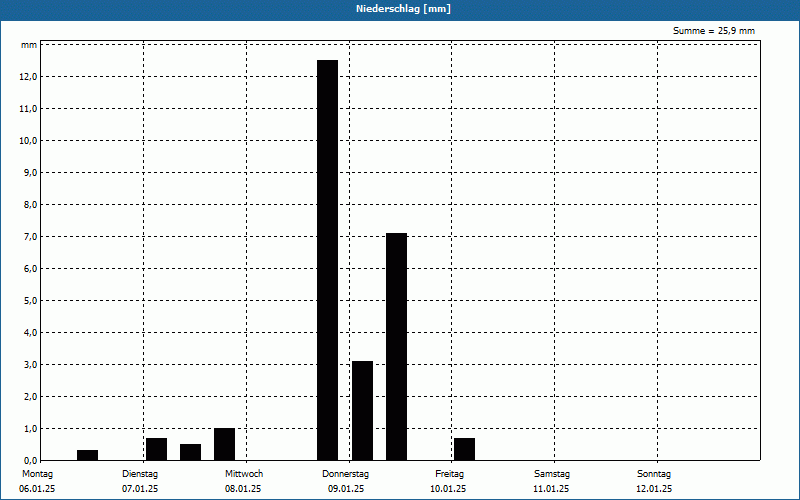Click the '2,0' y-axis value

(x=30, y=396)
